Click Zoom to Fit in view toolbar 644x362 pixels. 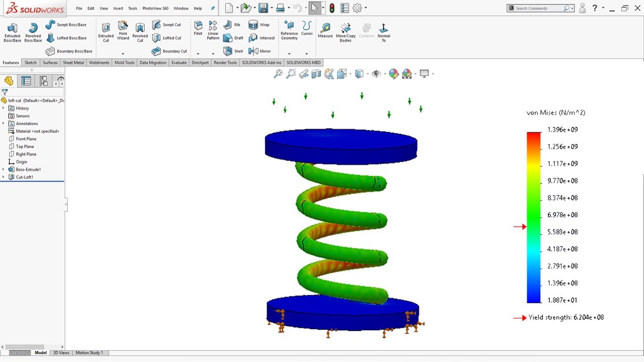click(278, 74)
